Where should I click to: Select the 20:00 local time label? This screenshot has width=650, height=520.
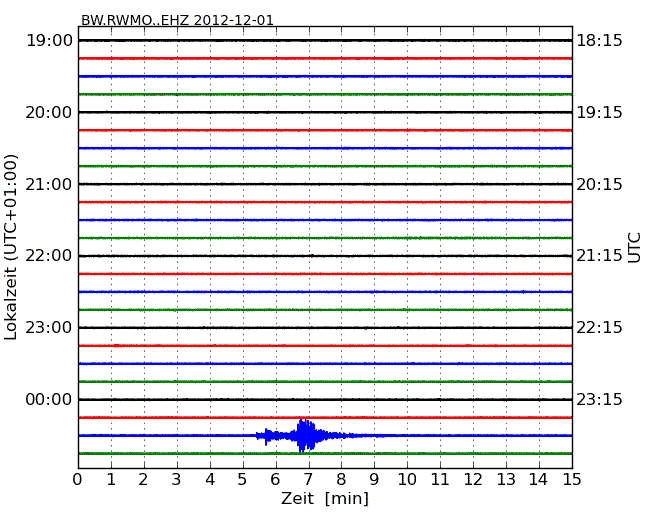tap(49, 112)
